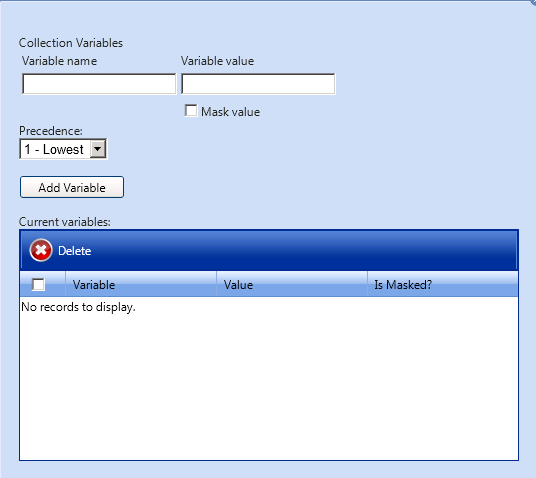
Task: Click the Delete text in grid toolbar
Action: pyautogui.click(x=75, y=251)
